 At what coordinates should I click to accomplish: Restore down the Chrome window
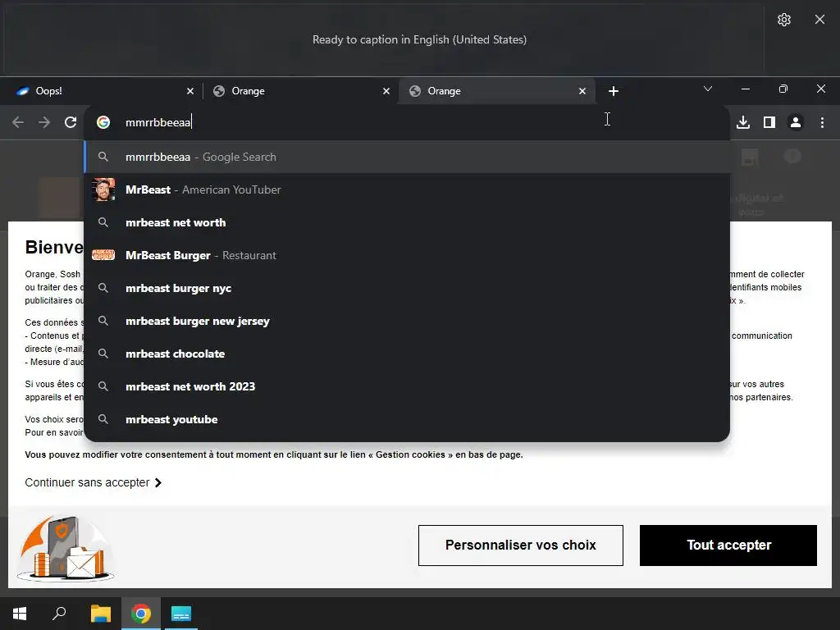783,89
